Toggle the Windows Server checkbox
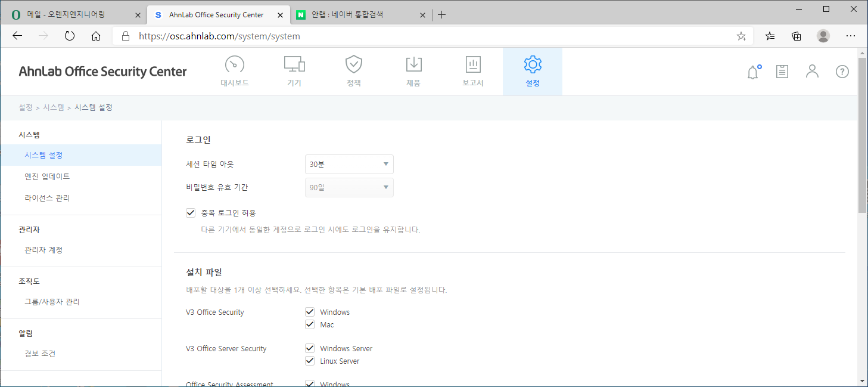Screen dimensions: 868x387 click(x=310, y=348)
